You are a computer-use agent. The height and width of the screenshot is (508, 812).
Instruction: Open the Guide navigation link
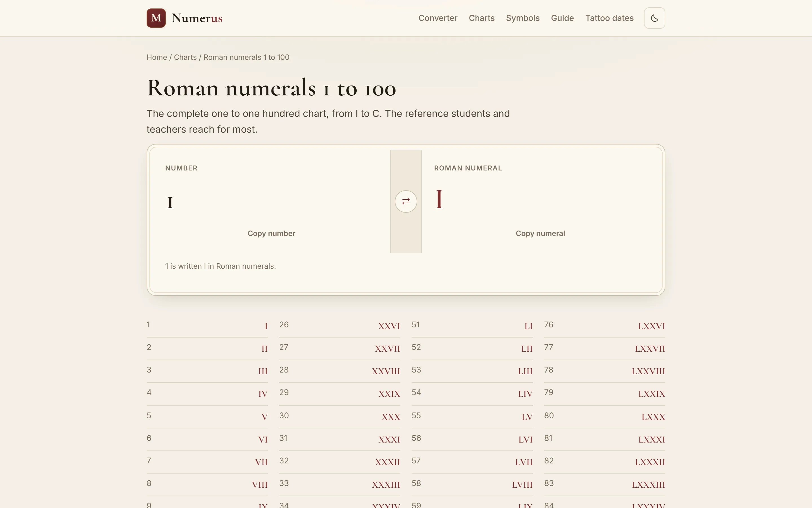(562, 18)
